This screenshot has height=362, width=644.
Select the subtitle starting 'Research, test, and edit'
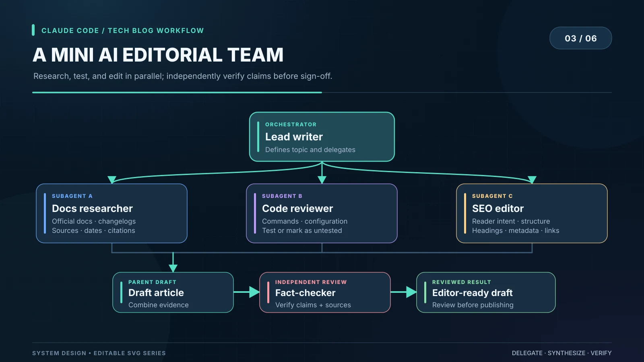(x=183, y=76)
